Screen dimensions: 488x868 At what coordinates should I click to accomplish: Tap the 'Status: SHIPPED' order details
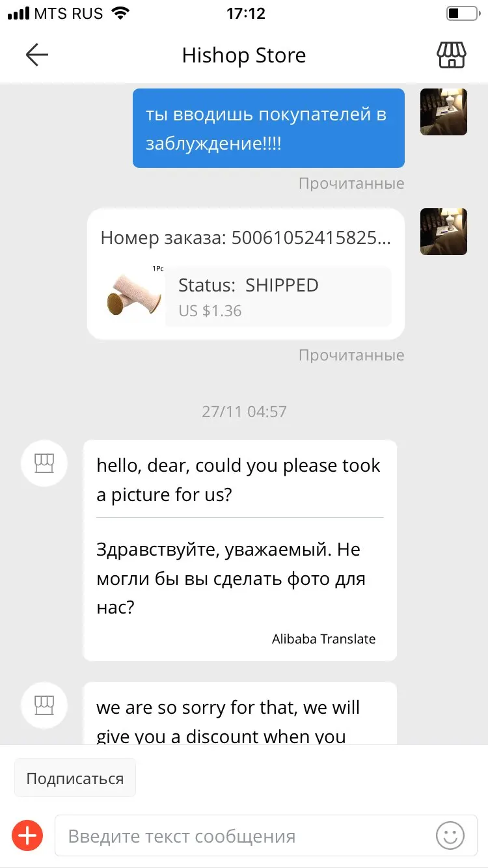278,297
